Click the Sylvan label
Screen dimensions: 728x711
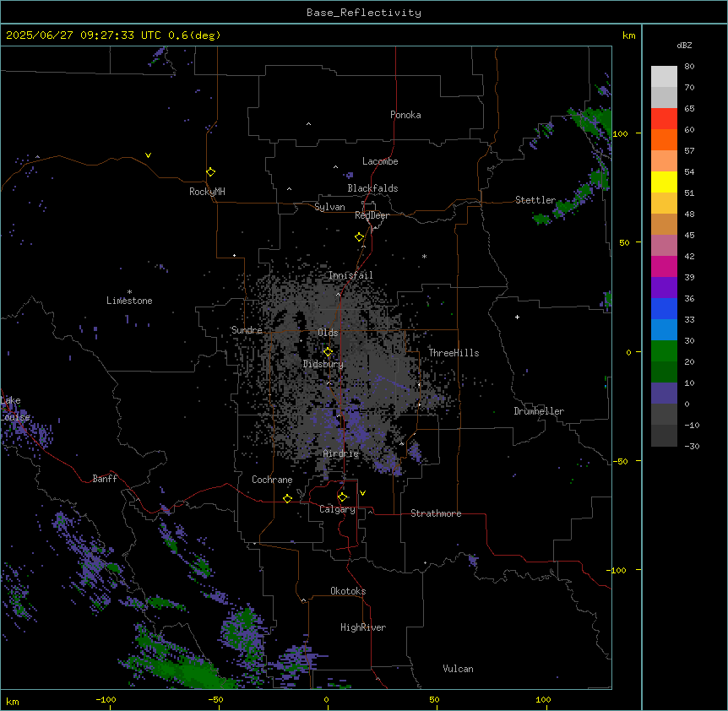click(329, 207)
